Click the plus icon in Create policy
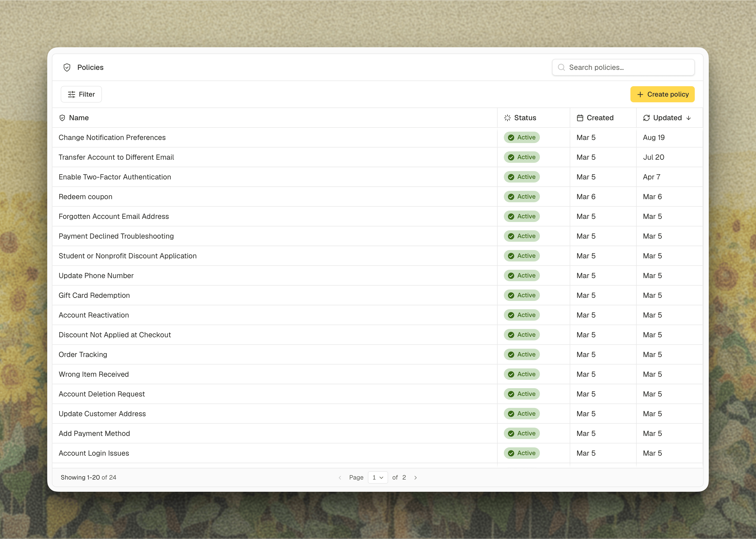The width and height of the screenshot is (756, 539). tap(640, 95)
